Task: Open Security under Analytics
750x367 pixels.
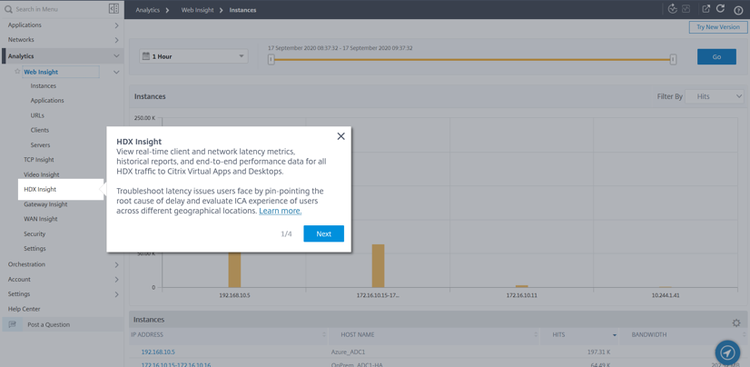Action: pos(34,234)
